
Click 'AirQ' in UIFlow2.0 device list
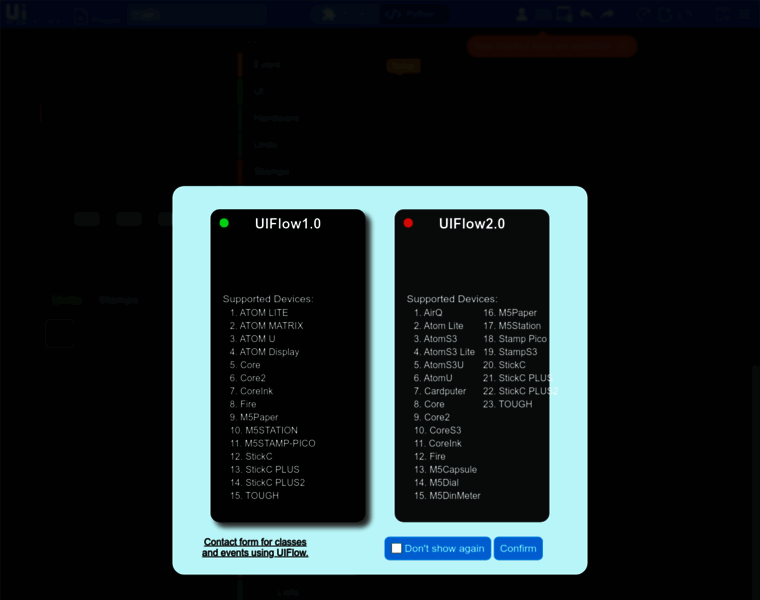433,313
